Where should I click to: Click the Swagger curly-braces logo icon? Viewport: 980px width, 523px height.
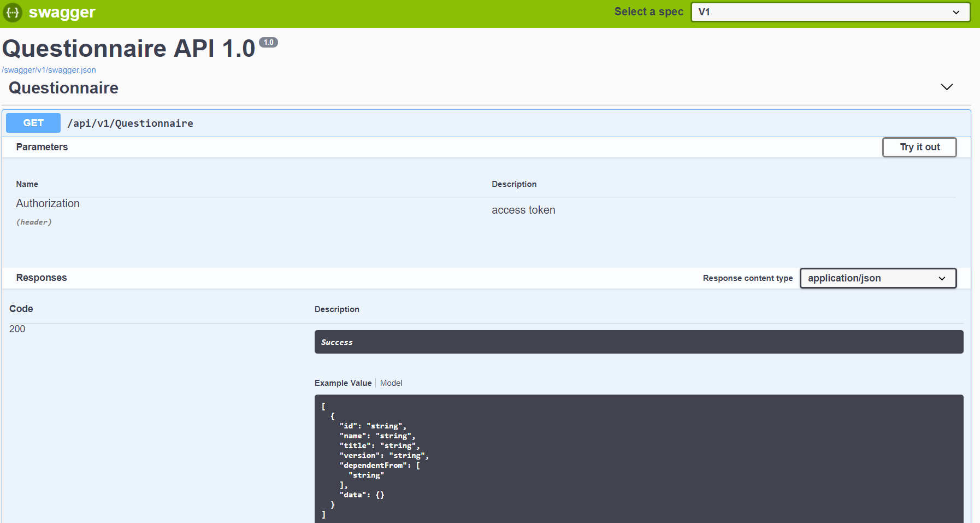coord(12,12)
